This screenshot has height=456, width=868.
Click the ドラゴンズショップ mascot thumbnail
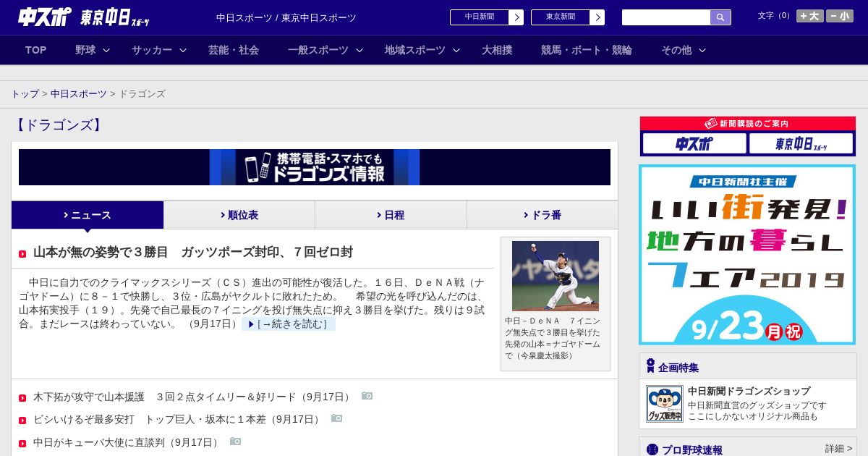click(x=665, y=404)
